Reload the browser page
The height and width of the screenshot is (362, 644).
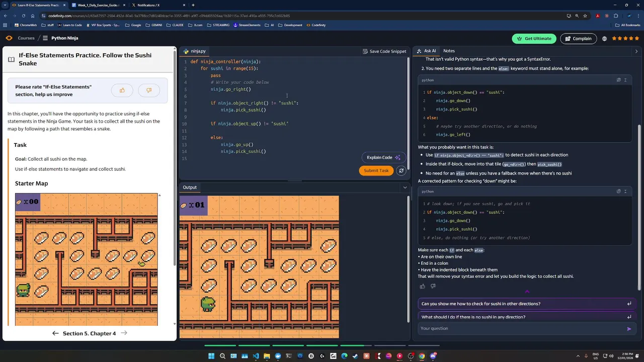pos(24,16)
